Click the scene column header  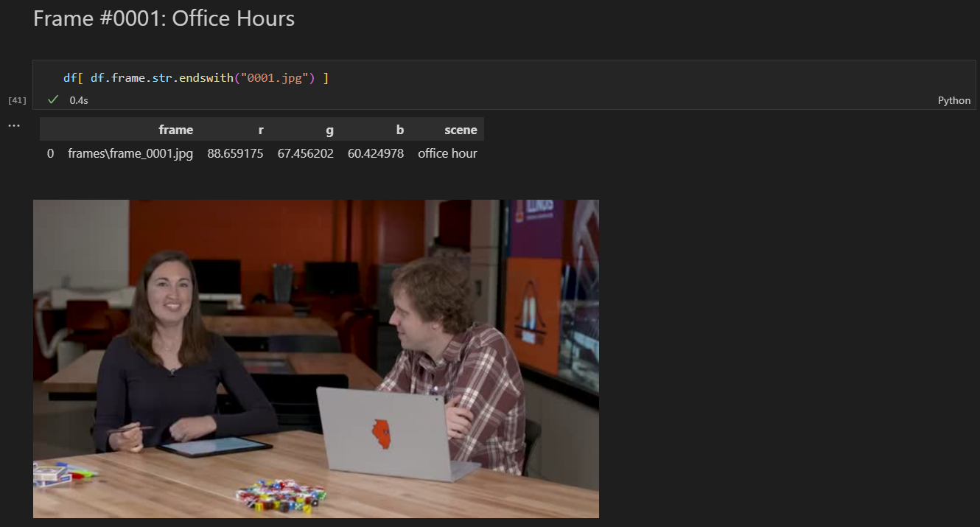click(461, 130)
